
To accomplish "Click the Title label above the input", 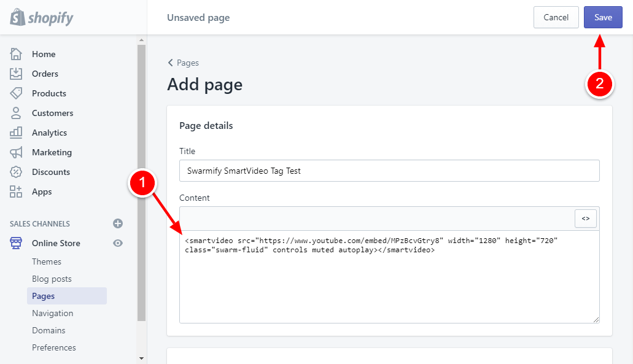I will click(187, 151).
